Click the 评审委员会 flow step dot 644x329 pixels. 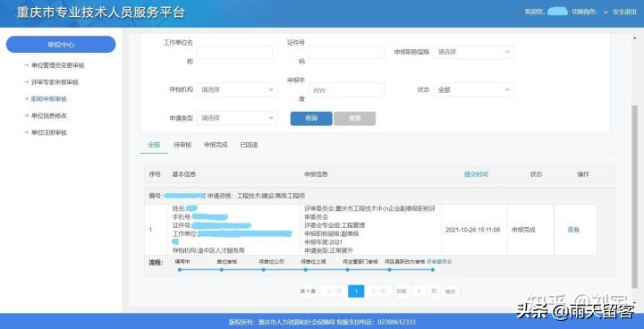(x=432, y=270)
